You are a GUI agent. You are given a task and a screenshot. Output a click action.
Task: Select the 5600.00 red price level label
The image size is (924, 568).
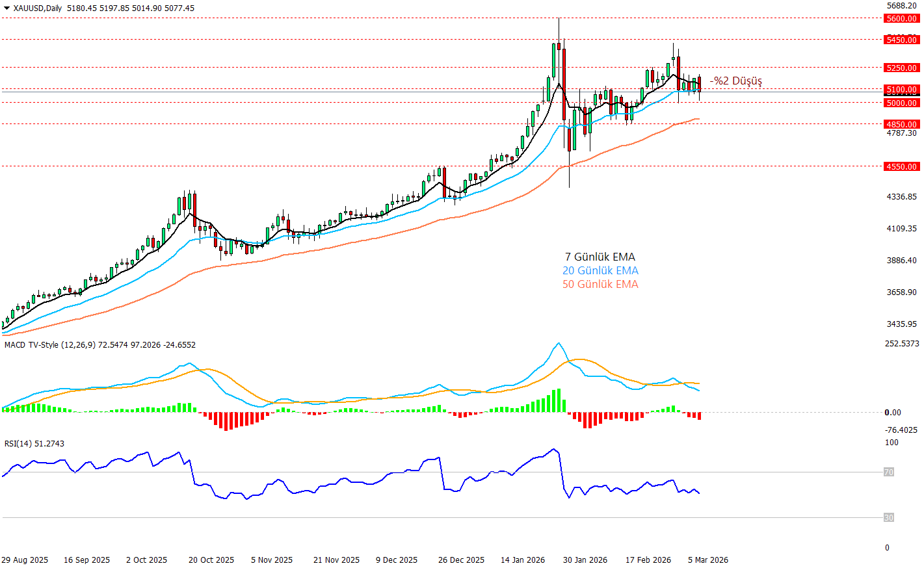(901, 19)
